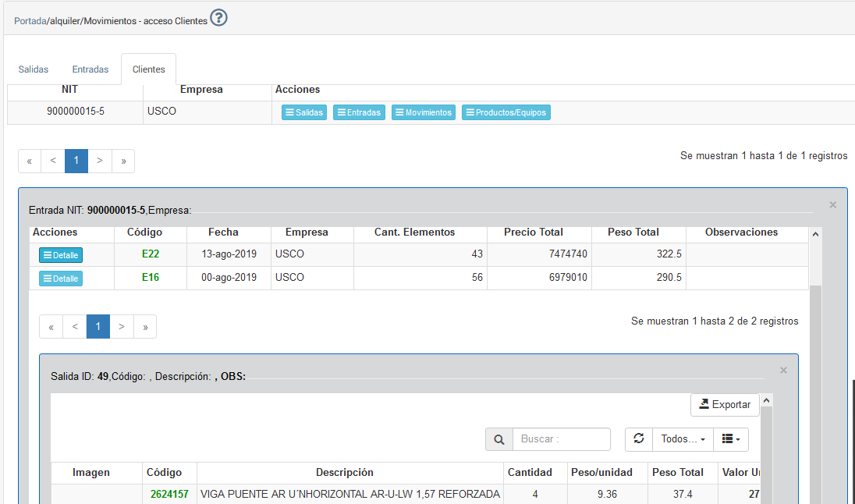This screenshot has width=855, height=504.
Task: Click the refresh table icon
Action: tap(638, 439)
